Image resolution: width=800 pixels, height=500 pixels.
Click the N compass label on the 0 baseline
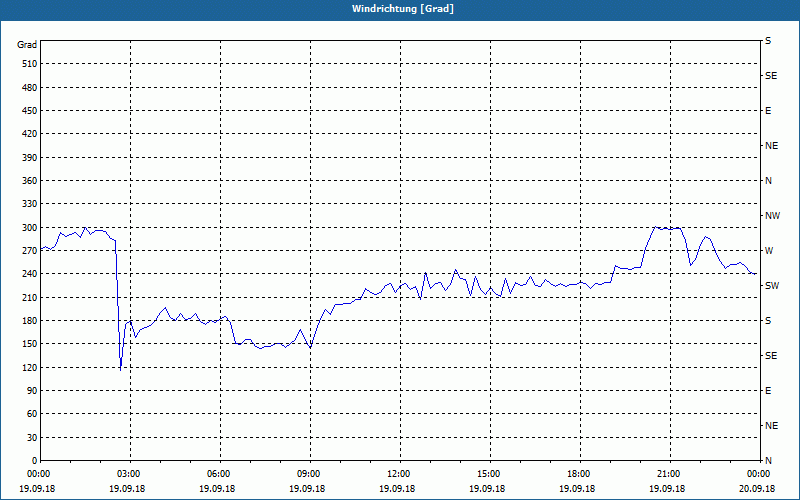[768, 461]
